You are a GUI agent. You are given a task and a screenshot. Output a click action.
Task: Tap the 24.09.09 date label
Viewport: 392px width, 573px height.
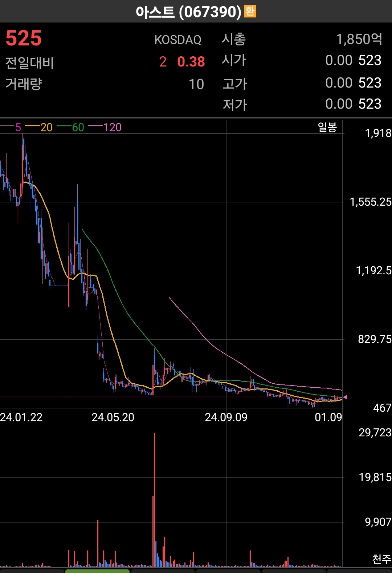226,417
